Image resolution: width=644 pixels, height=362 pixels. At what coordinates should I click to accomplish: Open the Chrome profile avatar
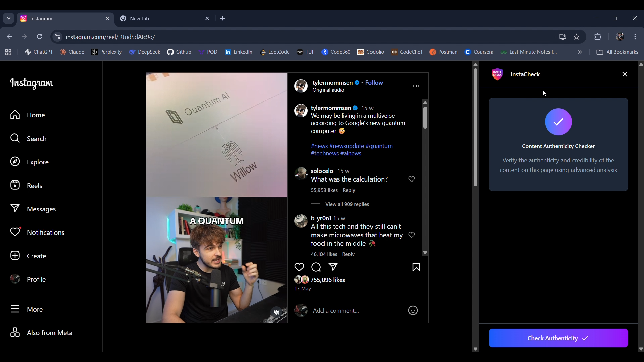[620, 37]
